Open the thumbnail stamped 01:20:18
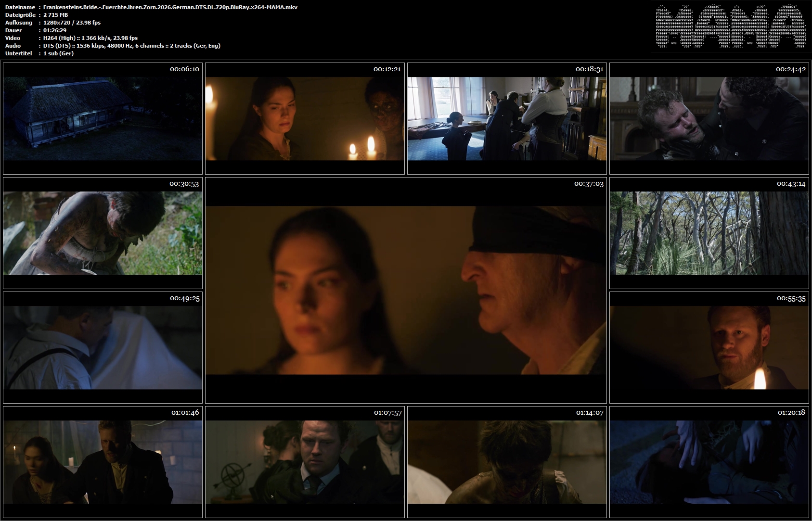This screenshot has height=521, width=812. coord(709,462)
